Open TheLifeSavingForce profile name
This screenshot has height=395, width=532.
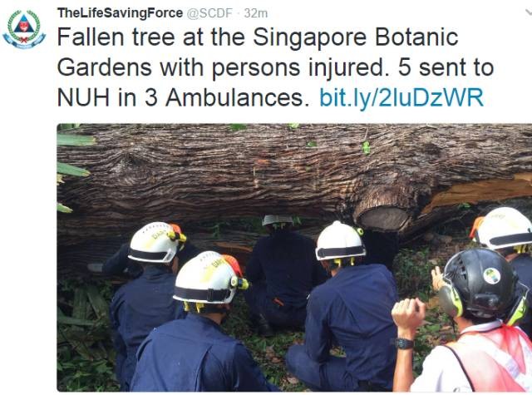120,13
